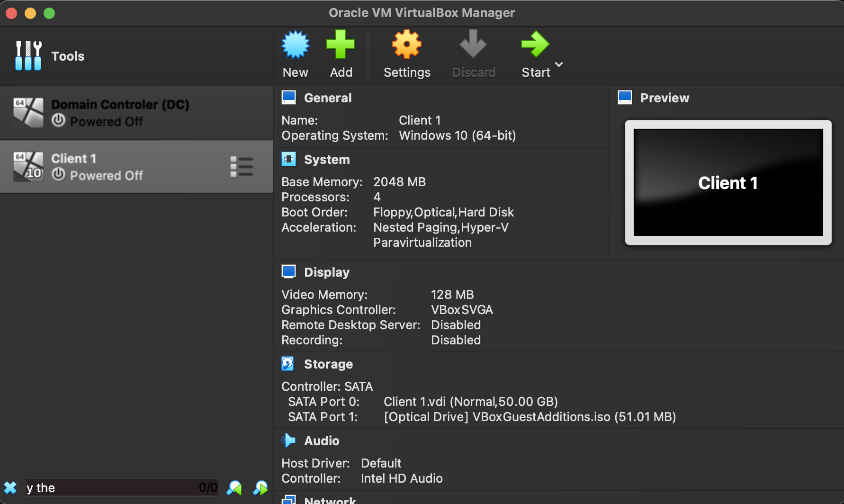The height and width of the screenshot is (504, 844).
Task: Click the search match count 0/0
Action: click(208, 487)
